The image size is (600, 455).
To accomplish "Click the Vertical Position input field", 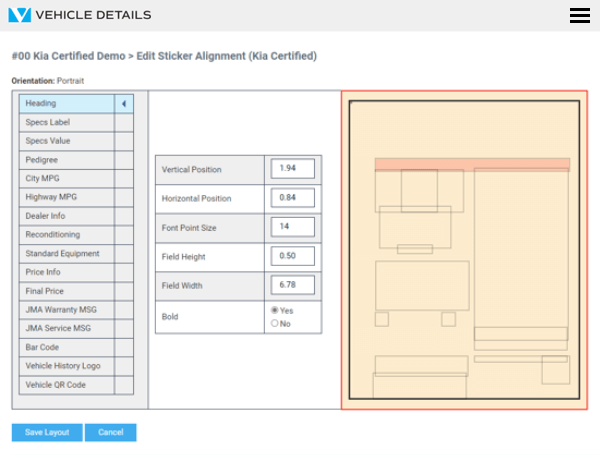I will click(292, 169).
